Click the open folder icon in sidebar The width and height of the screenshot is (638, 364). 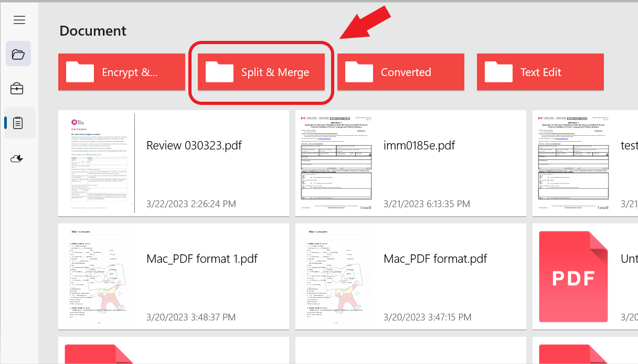pyautogui.click(x=18, y=53)
